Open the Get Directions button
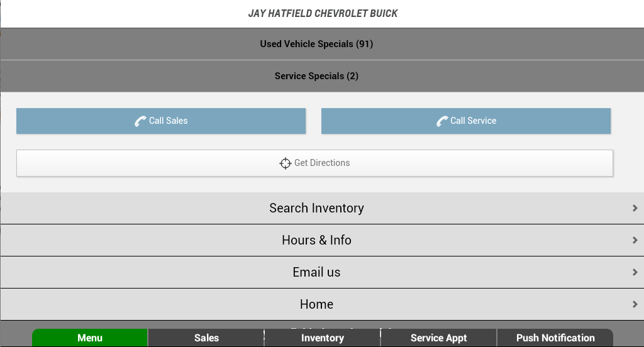The image size is (644, 347). coord(314,163)
